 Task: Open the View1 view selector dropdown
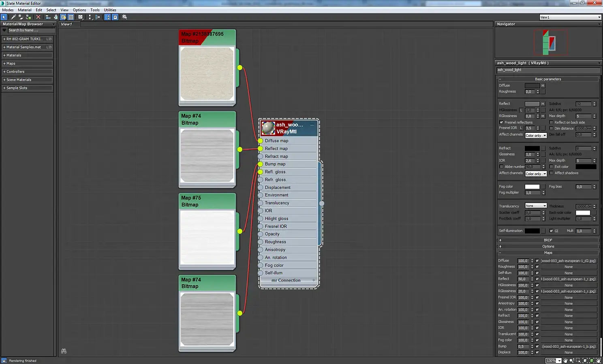(x=570, y=17)
